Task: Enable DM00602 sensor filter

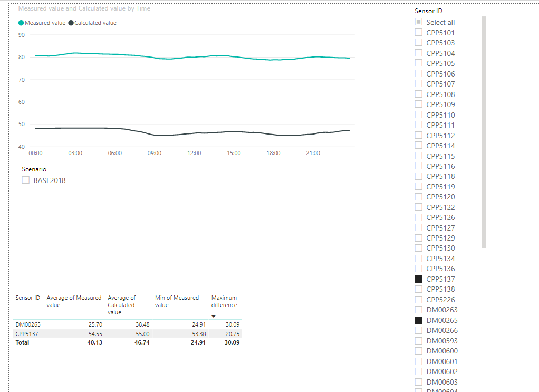Action: [418, 371]
